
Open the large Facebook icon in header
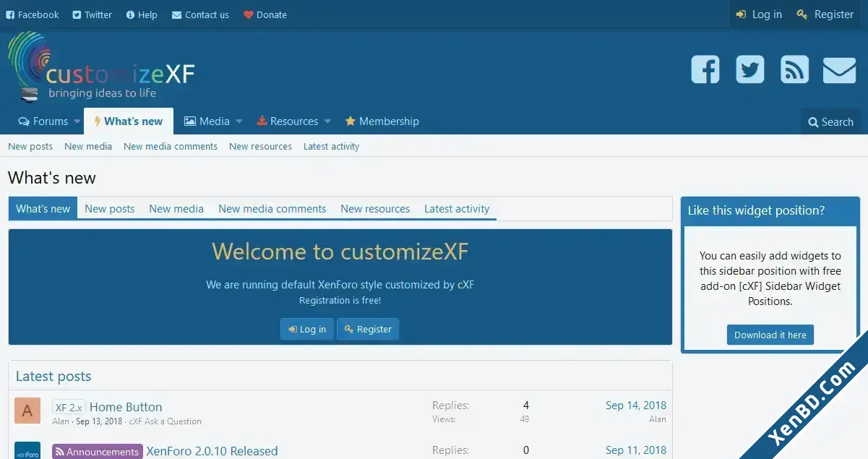(x=705, y=69)
